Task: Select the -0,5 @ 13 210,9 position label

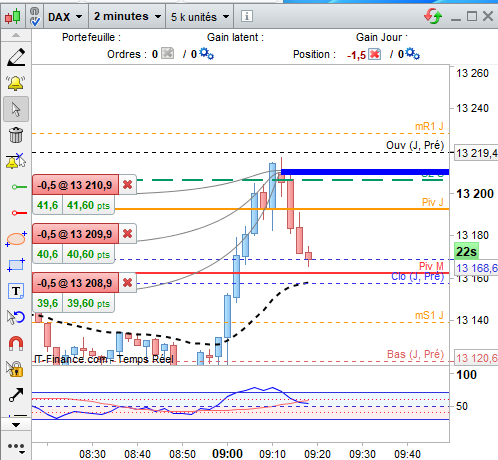Action: click(x=75, y=185)
